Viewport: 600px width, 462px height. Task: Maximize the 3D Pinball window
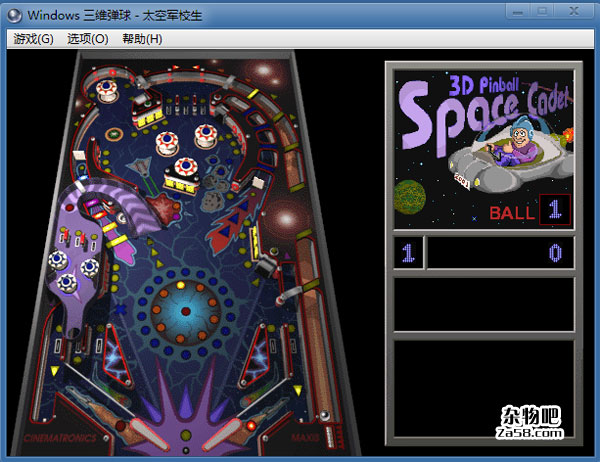point(542,11)
